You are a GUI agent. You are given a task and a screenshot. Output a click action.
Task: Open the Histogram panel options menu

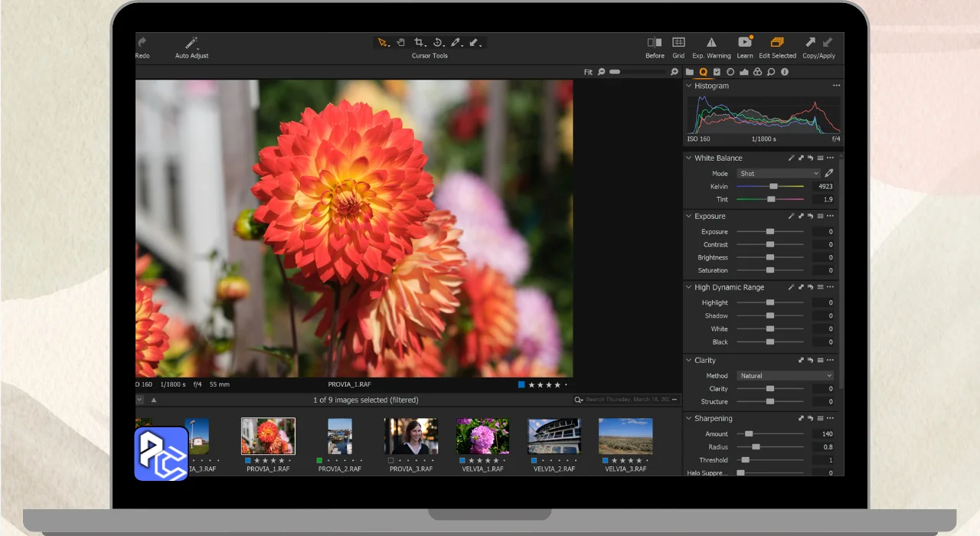pyautogui.click(x=836, y=86)
